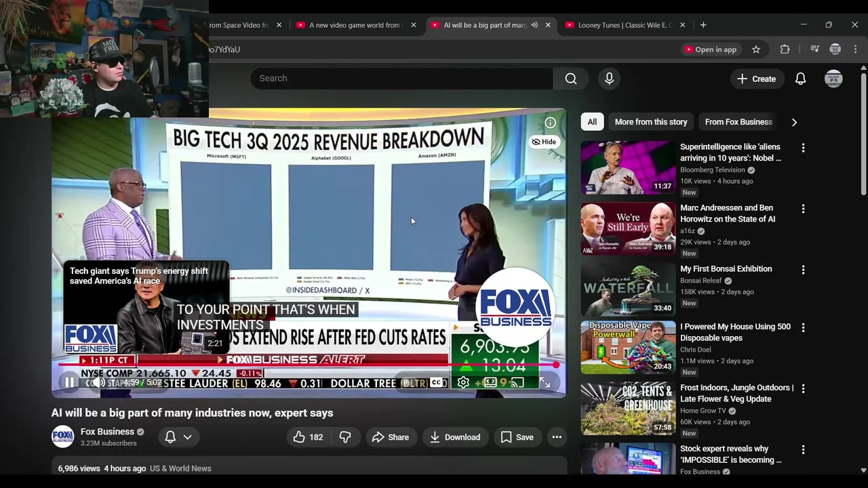Click Open in app in address bar
The width and height of the screenshot is (868, 488).
click(x=710, y=49)
